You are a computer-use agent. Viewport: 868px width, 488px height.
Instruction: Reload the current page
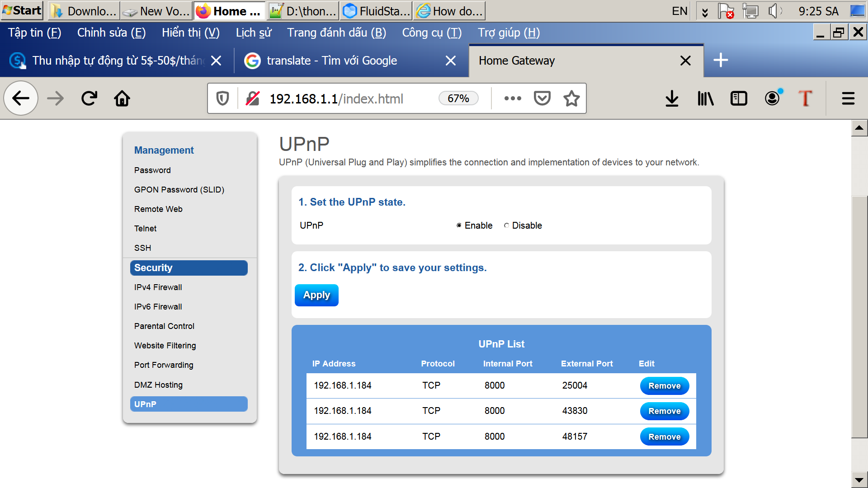89,99
